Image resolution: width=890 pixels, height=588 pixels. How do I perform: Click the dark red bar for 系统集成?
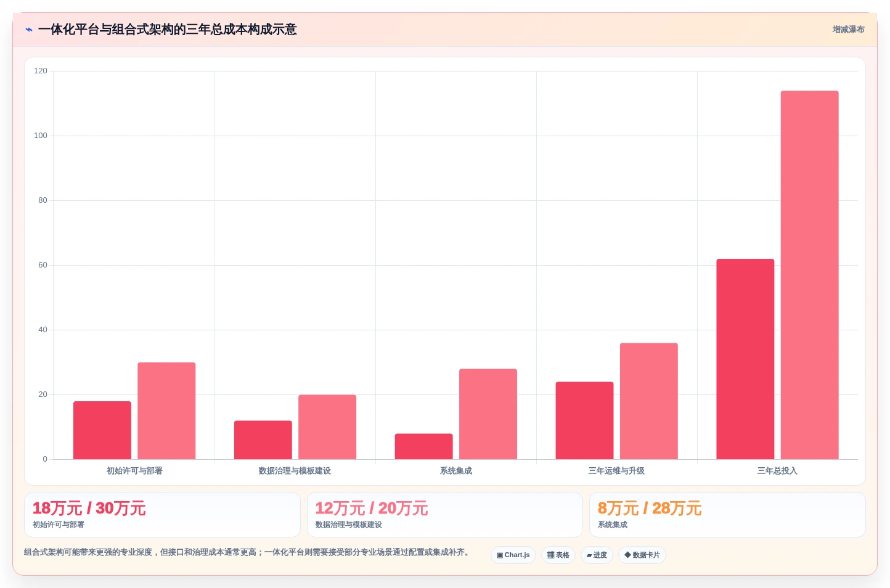[424, 446]
